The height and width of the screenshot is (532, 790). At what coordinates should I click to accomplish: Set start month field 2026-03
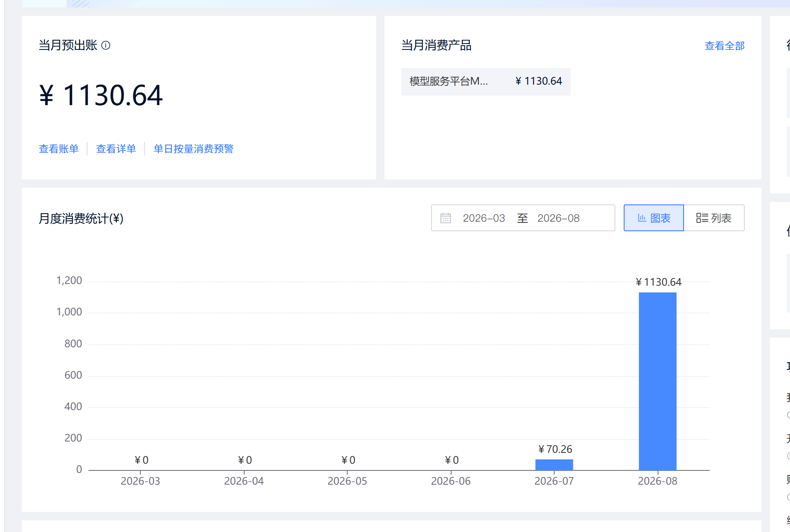pos(484,218)
